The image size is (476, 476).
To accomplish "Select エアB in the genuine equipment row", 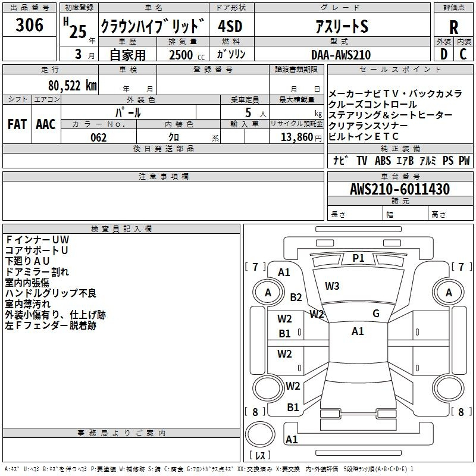I will coord(405,160).
